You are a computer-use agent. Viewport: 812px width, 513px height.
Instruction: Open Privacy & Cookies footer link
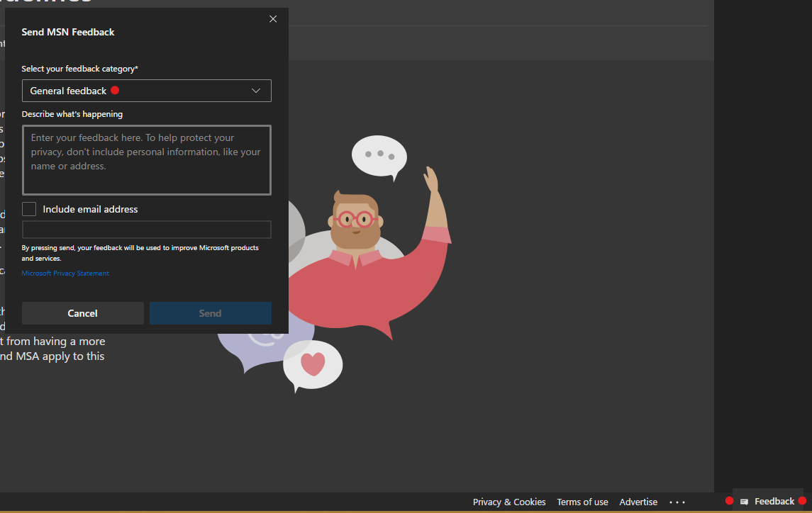click(x=509, y=502)
